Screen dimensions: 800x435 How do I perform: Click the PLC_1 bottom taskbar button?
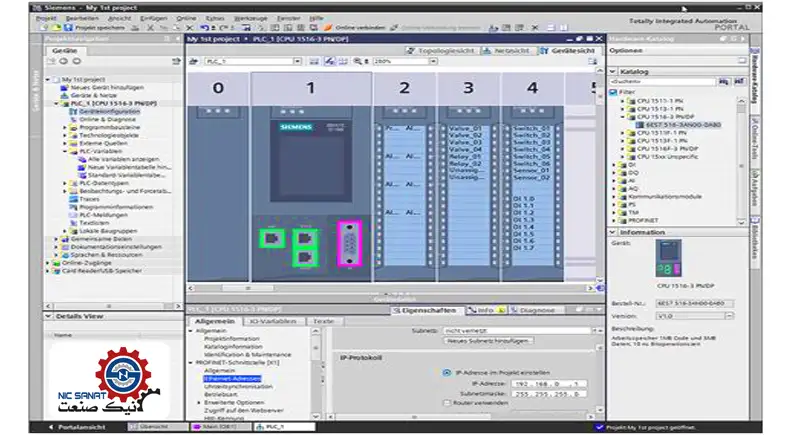click(x=283, y=426)
